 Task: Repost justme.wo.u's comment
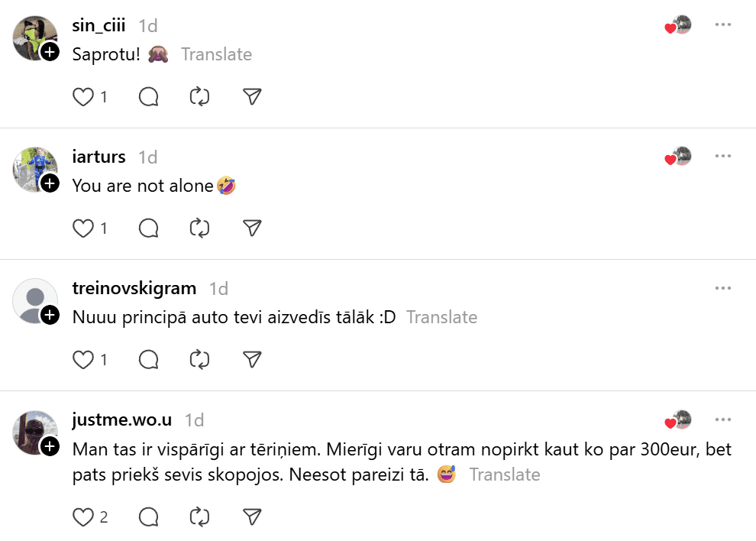[199, 517]
